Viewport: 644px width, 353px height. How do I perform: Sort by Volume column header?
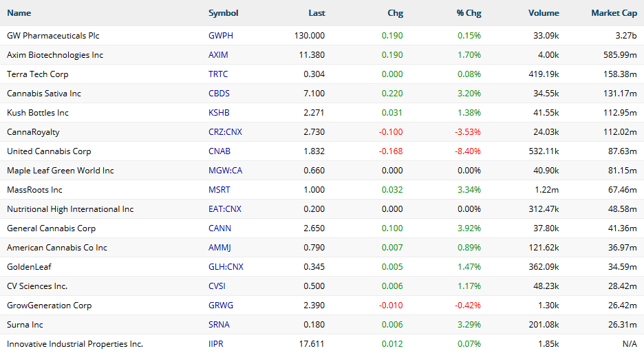[x=544, y=13]
